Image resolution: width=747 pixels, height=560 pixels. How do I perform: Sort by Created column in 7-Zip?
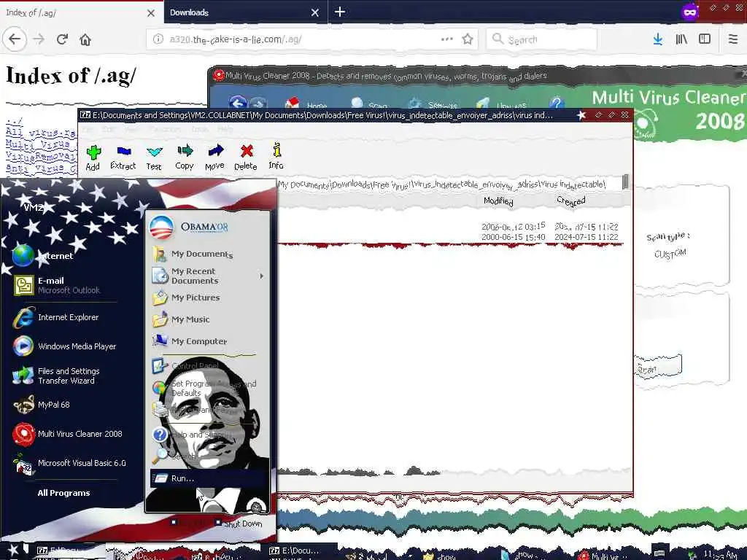(x=570, y=201)
